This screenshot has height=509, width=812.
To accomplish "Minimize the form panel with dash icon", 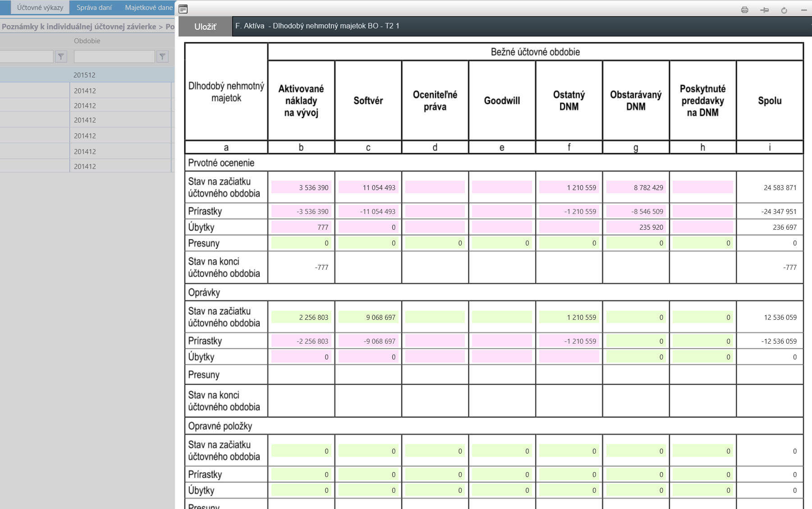I will (803, 10).
